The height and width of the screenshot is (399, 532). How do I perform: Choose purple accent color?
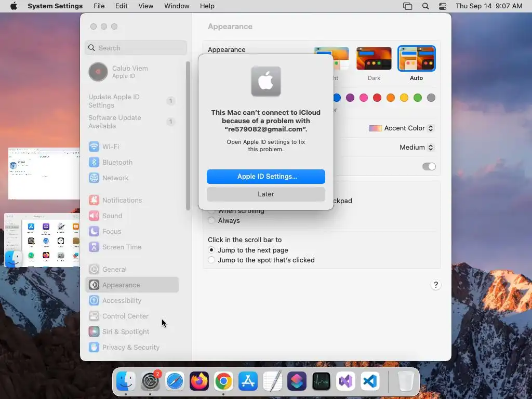click(350, 98)
